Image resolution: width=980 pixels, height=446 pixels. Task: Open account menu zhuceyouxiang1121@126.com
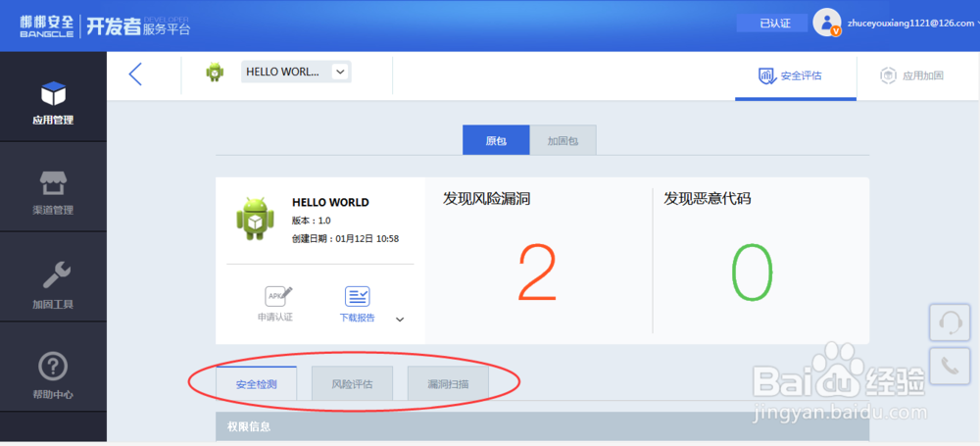pyautogui.click(x=912, y=24)
